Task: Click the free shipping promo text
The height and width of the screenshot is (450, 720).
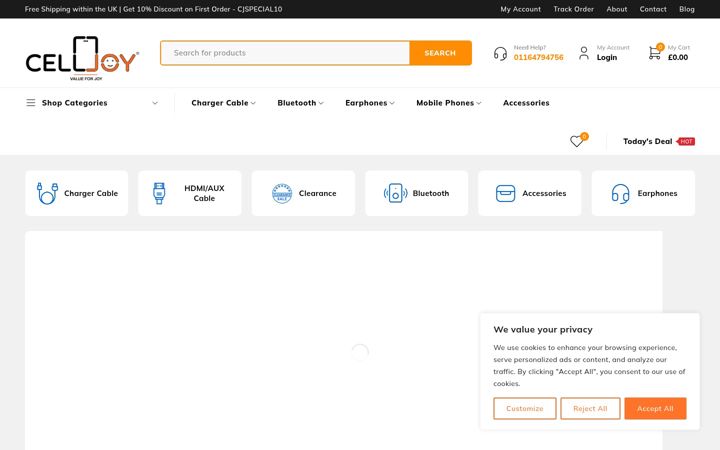Action: [x=153, y=9]
